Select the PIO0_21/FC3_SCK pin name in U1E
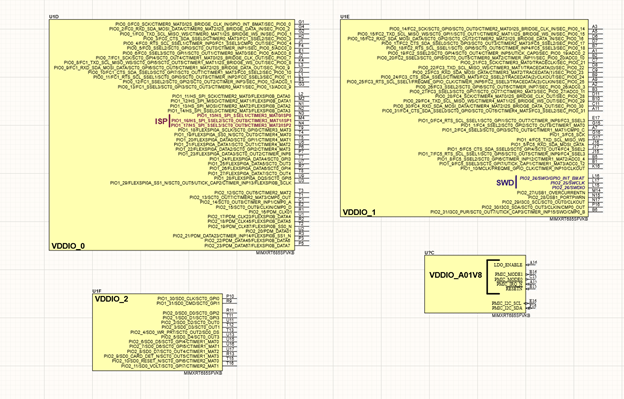The height and width of the screenshot is (399, 624). (522, 62)
